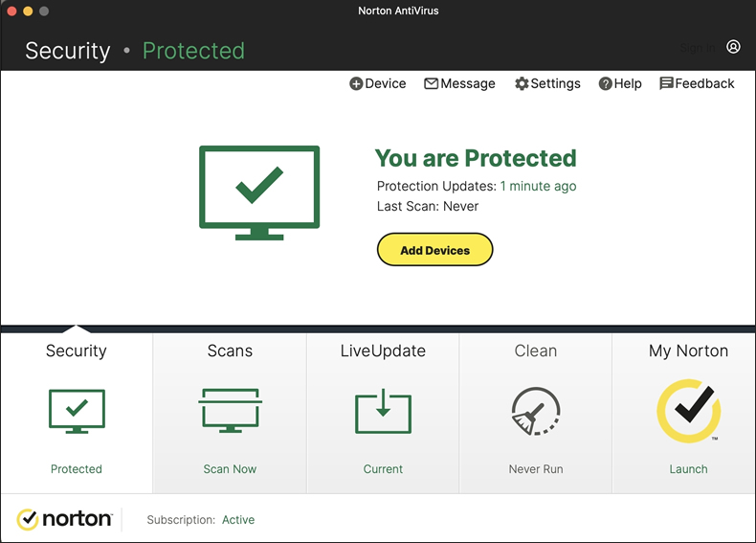Click the 'Protection Updates:' label

click(436, 187)
